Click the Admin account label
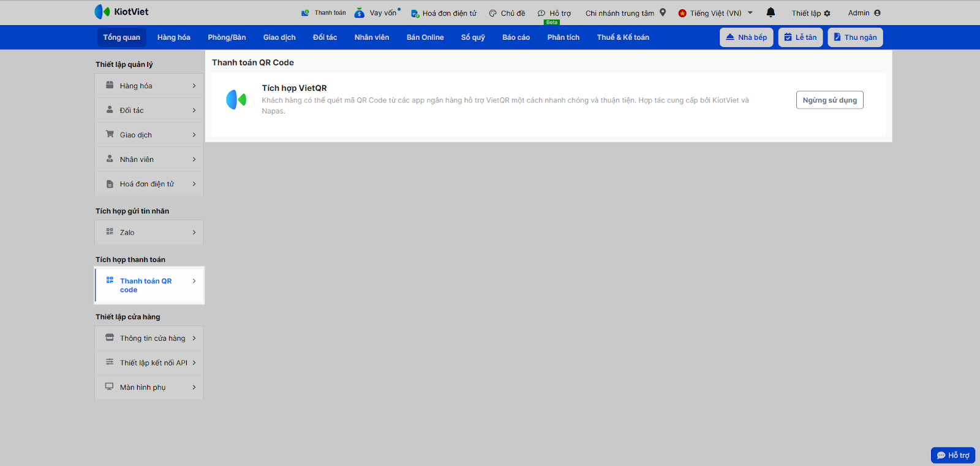The image size is (980, 466). coord(859,13)
